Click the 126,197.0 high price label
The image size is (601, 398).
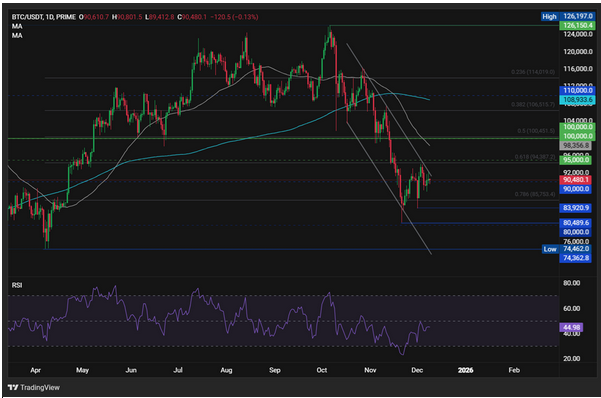coord(578,16)
